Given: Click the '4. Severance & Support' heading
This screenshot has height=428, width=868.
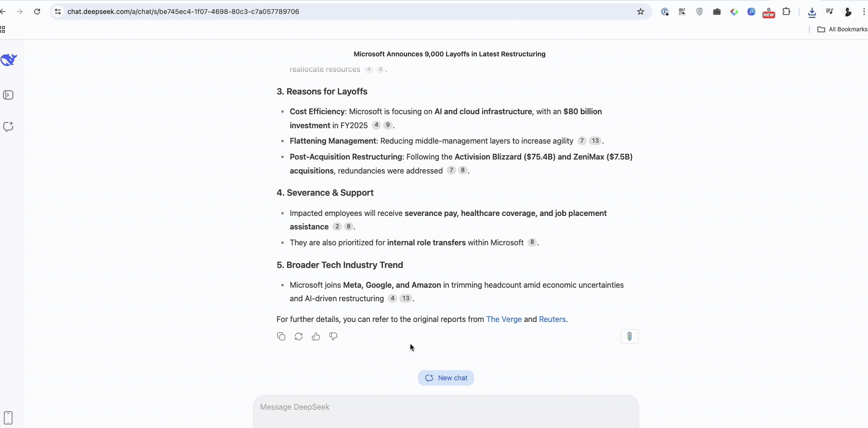Looking at the screenshot, I should [x=325, y=193].
